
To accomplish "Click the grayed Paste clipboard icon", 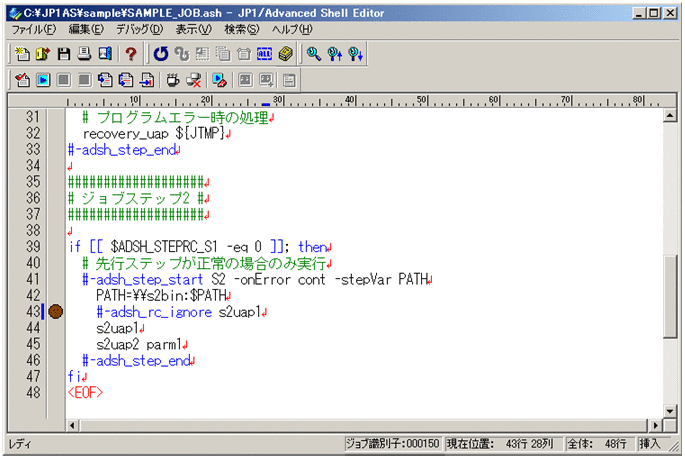I will click(x=244, y=54).
